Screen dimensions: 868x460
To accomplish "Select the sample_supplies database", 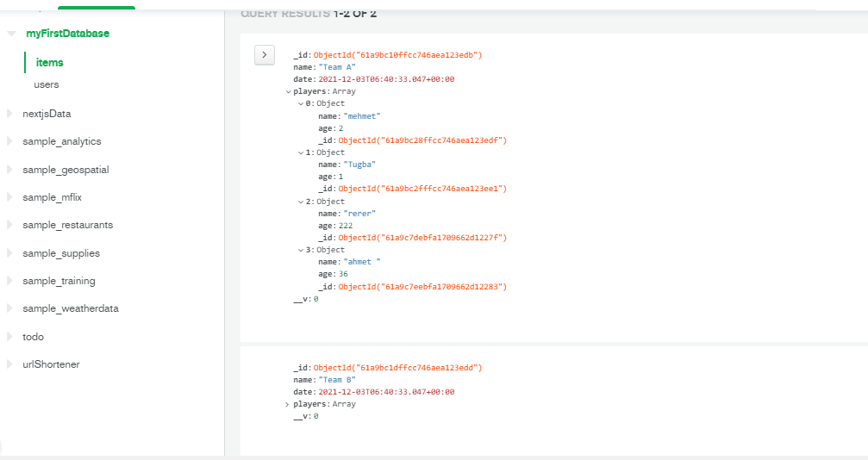I will coord(61,253).
